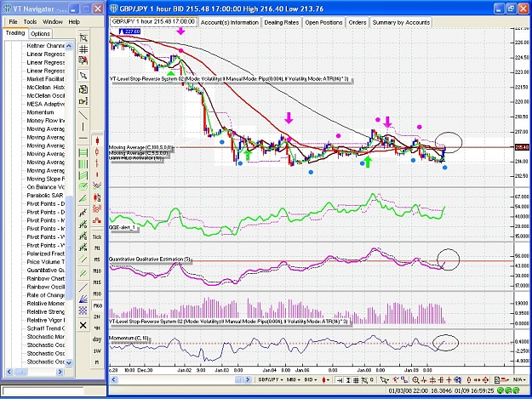Open Summary by Accounts tab
This screenshot has height=399, width=532.
tap(401, 22)
